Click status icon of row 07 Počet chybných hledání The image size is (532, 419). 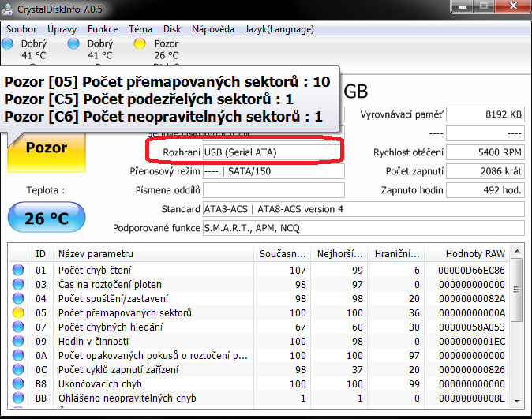point(18,327)
